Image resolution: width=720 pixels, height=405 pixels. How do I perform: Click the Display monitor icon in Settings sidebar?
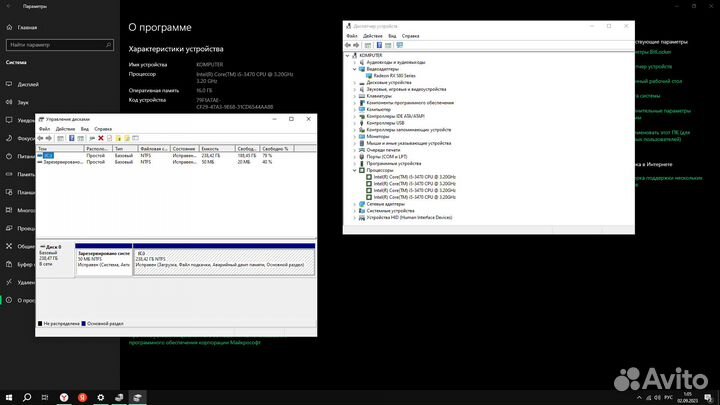click(9, 84)
